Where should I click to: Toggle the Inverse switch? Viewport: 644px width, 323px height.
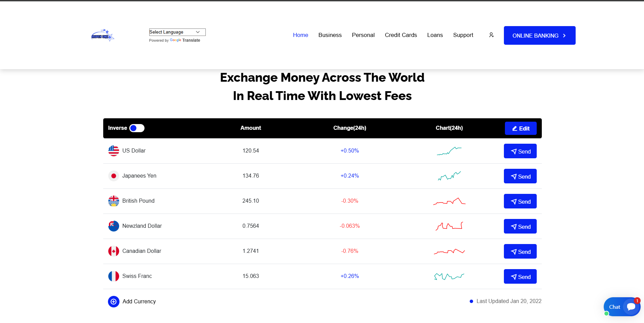click(x=137, y=128)
